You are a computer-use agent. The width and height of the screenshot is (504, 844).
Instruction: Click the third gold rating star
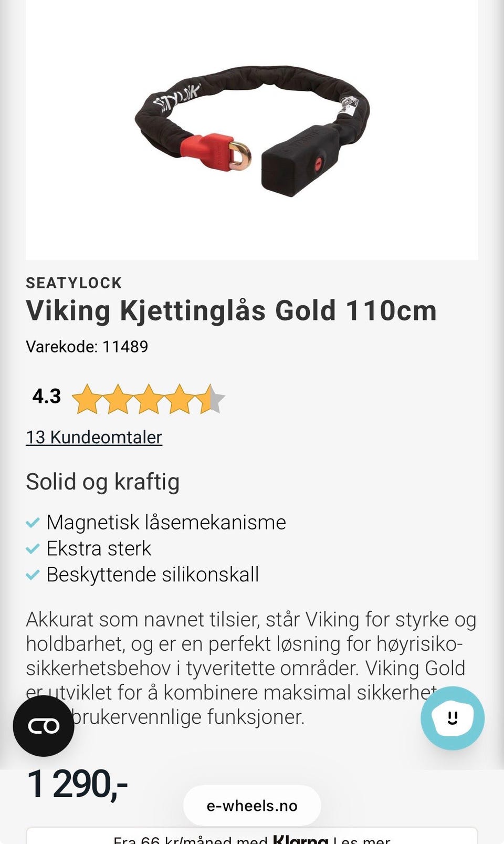tap(149, 399)
